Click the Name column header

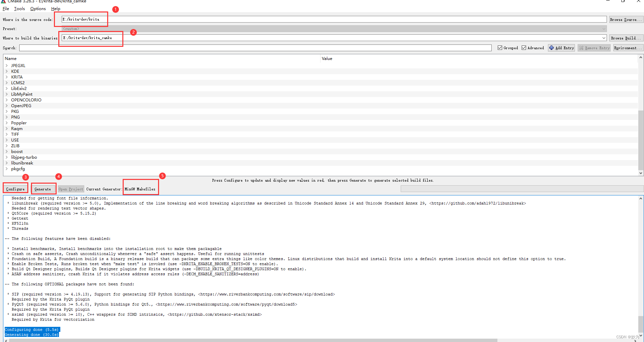162,59
